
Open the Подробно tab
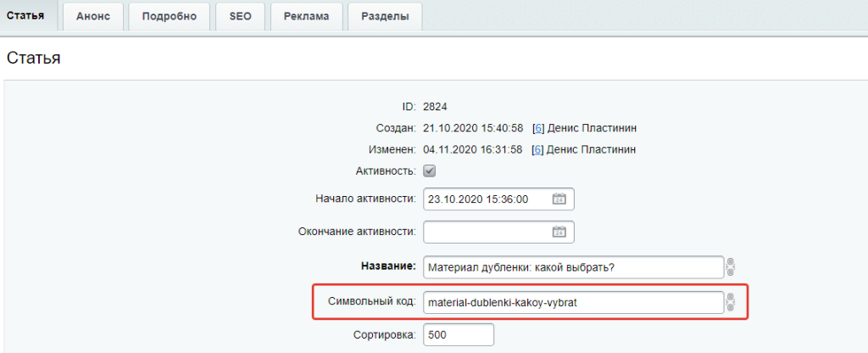(x=170, y=17)
